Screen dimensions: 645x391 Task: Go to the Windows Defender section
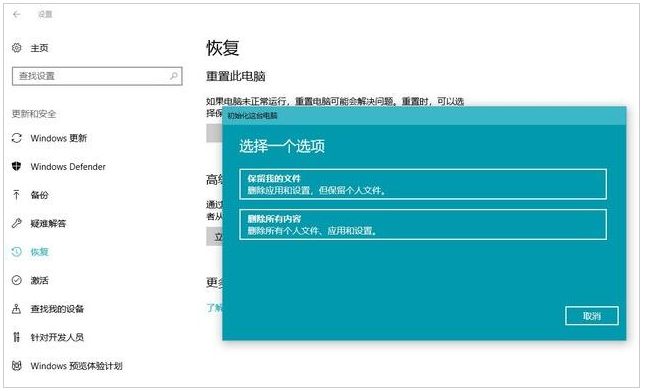click(68, 167)
